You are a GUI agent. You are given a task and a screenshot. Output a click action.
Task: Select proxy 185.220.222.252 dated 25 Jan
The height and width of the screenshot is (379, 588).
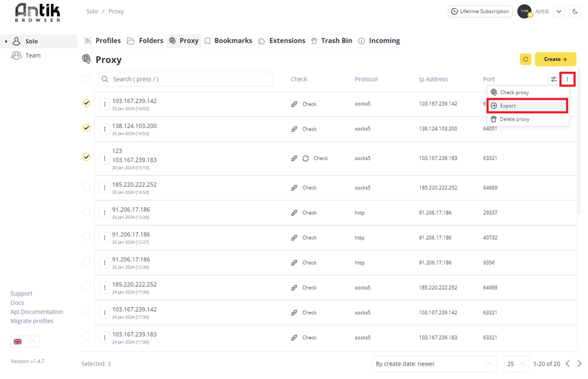point(86,187)
